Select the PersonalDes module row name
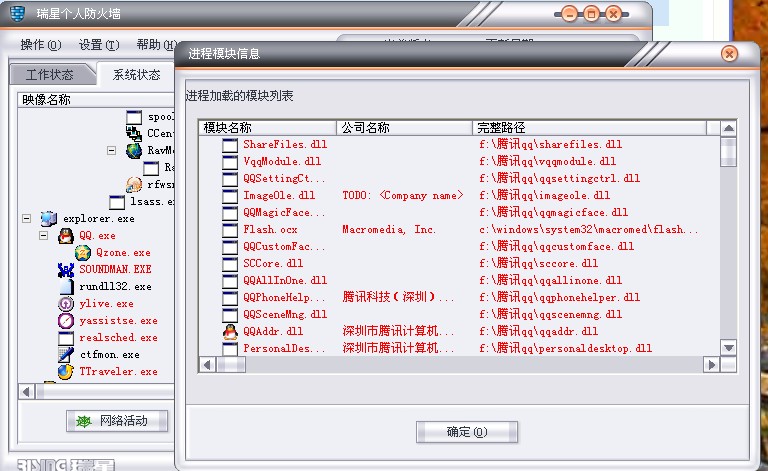This screenshot has width=768, height=471. point(284,348)
